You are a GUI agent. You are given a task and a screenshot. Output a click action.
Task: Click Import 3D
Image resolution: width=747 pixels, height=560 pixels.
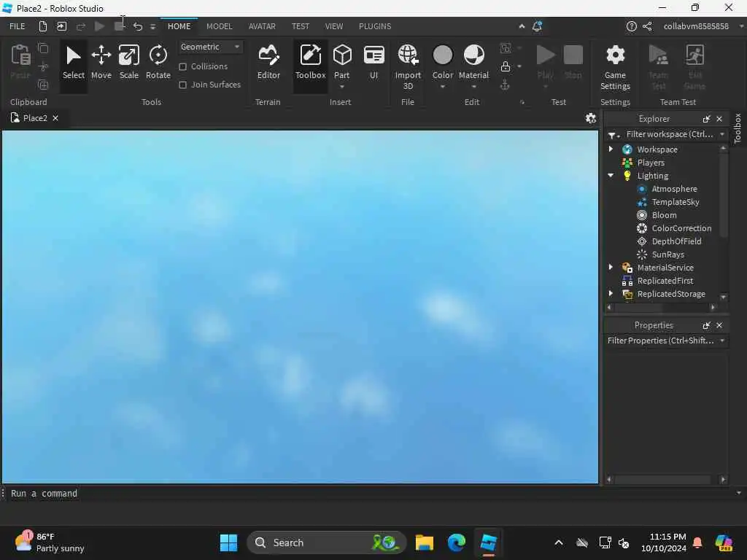[x=408, y=66]
